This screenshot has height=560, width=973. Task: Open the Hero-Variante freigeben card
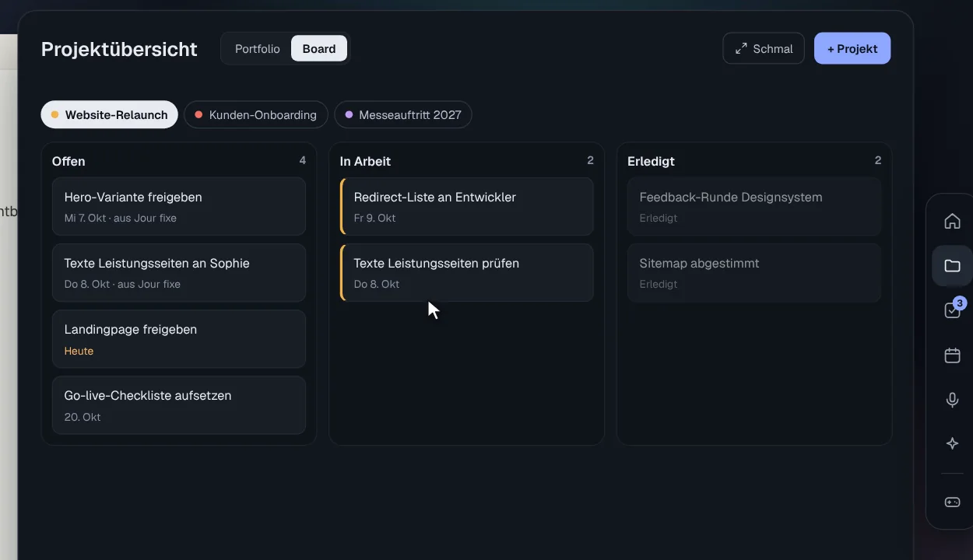pyautogui.click(x=179, y=206)
